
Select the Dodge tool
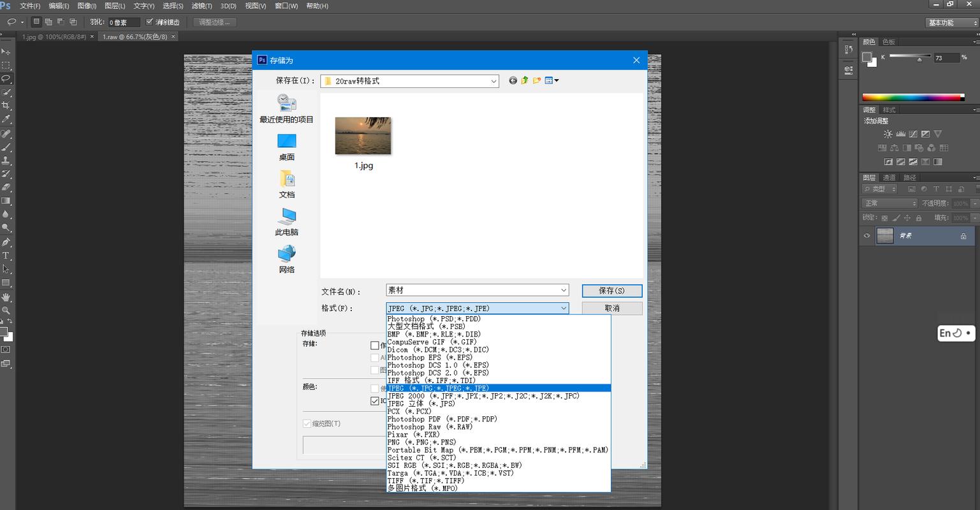pyautogui.click(x=6, y=228)
